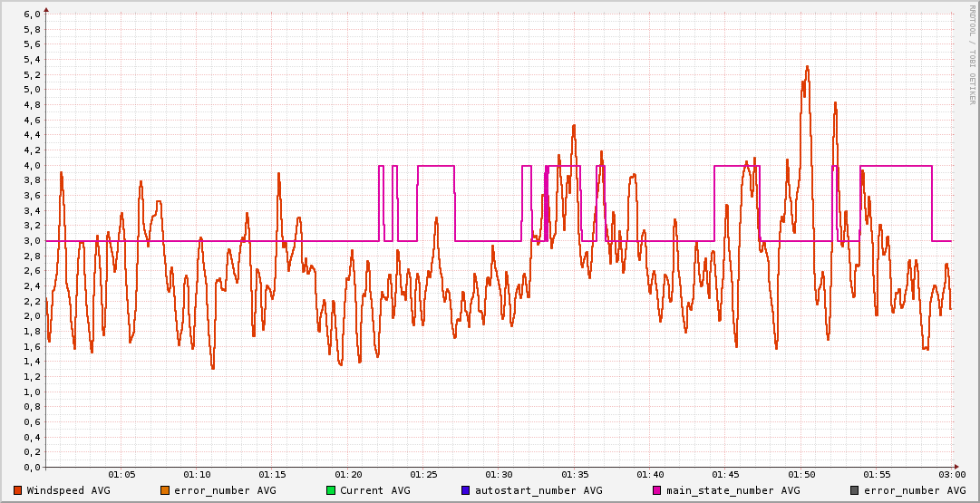The height and width of the screenshot is (503, 980).
Task: Click the green Current AVG legend swatch
Action: (x=331, y=490)
